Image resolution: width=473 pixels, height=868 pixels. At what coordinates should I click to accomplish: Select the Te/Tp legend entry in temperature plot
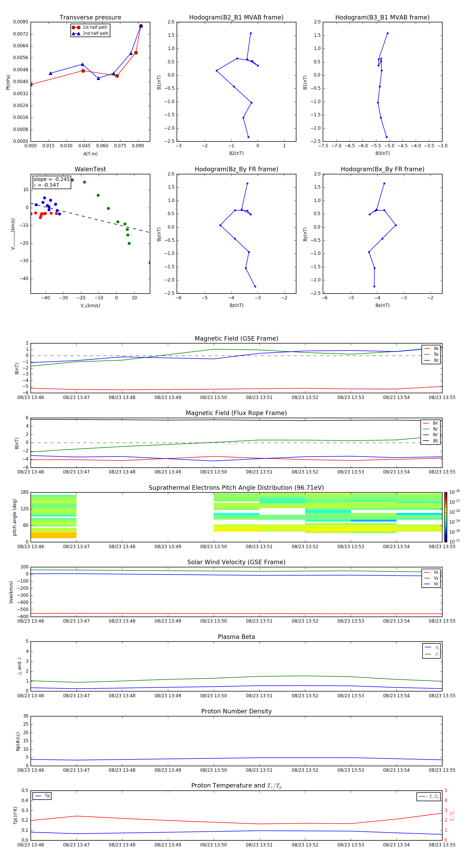click(429, 796)
